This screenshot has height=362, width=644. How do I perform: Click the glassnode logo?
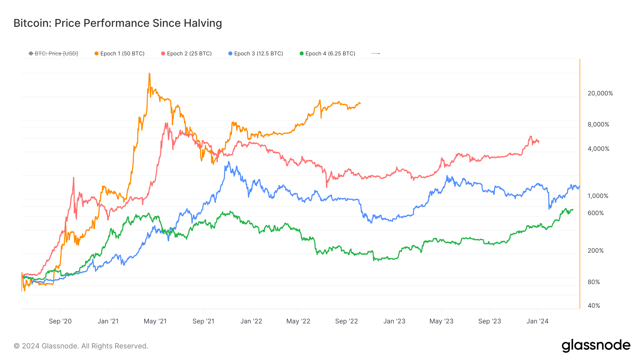click(x=596, y=346)
